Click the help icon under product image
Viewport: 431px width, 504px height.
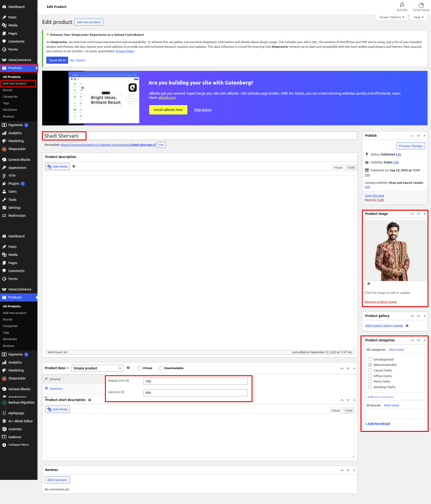(x=368, y=284)
